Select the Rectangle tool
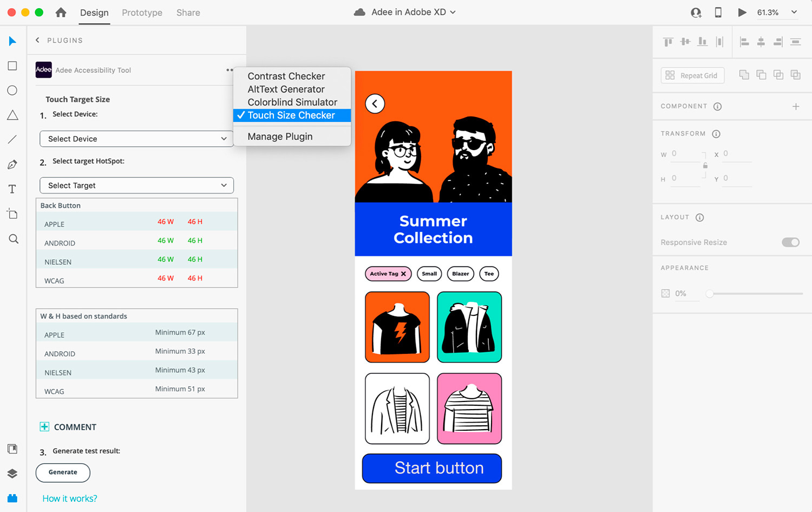Screen dimensions: 812x512 pos(12,66)
